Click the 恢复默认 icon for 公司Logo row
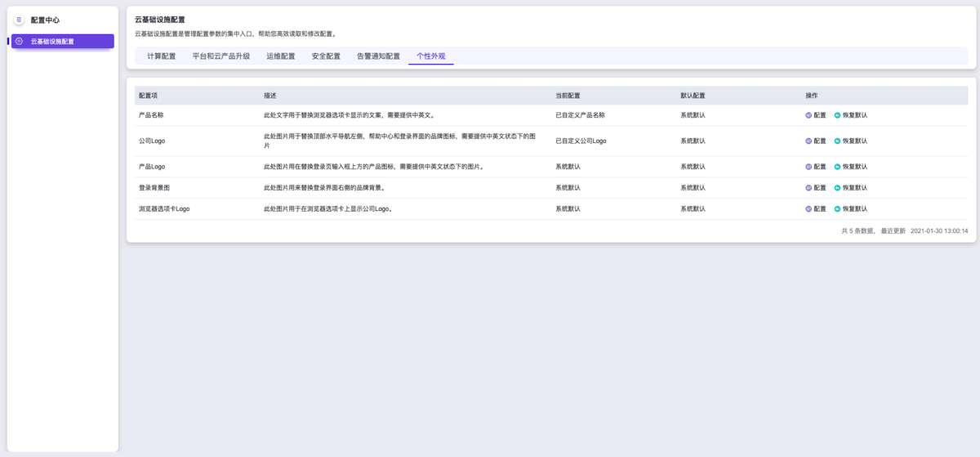Screen dimensions: 980x457 pos(838,141)
